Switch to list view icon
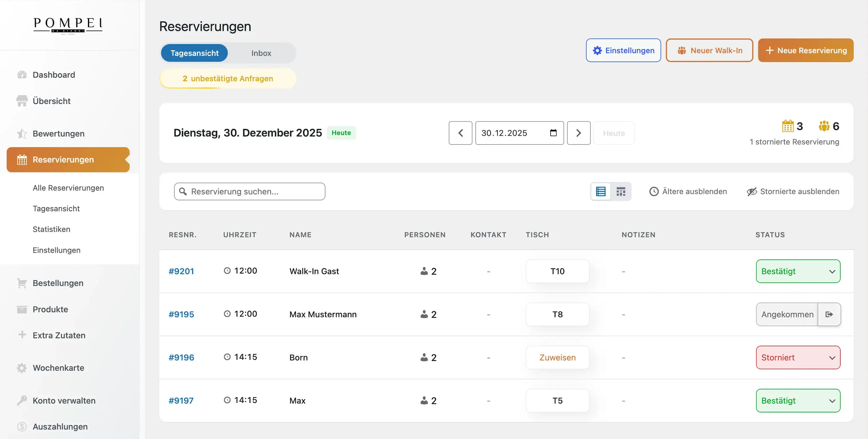The height and width of the screenshot is (439, 868). (x=600, y=192)
